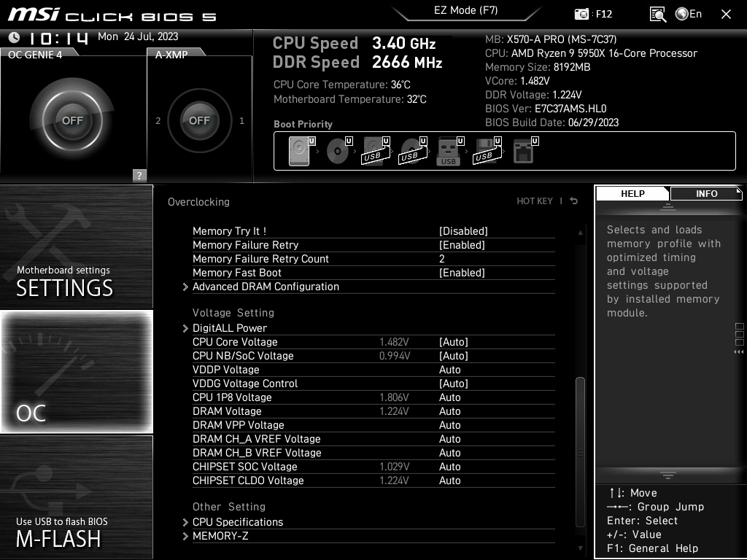Switch to EZ Mode
This screenshot has width=747, height=560.
467,11
